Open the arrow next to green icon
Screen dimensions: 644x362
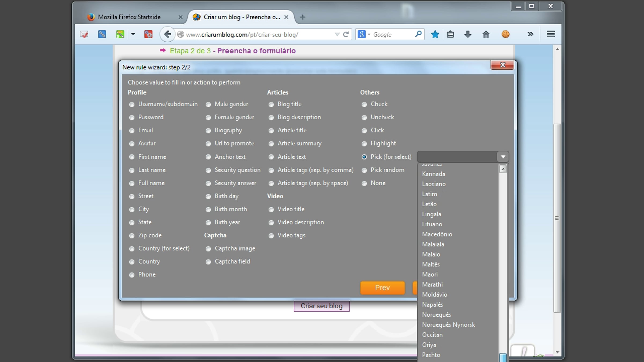point(133,34)
